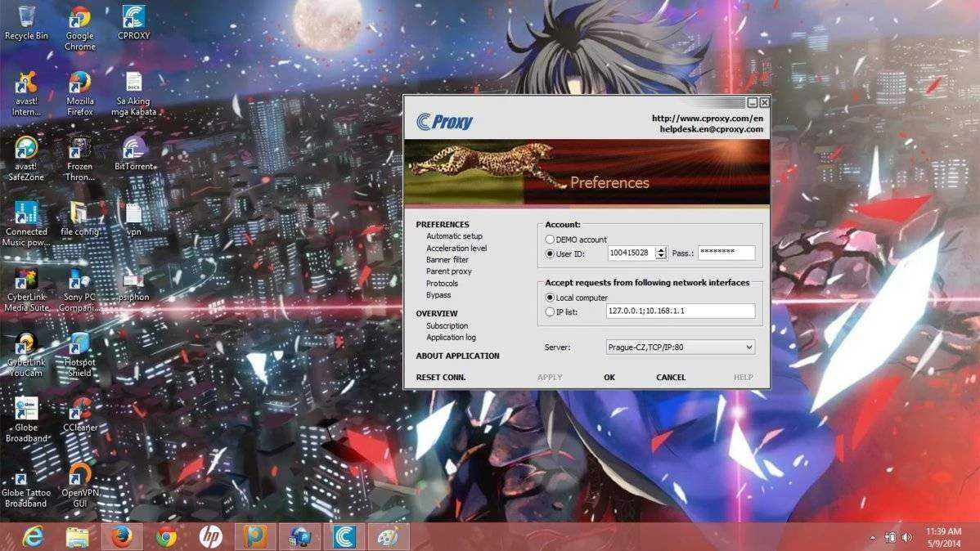
Task: Open the BitTorrent desktop icon
Action: (x=134, y=154)
